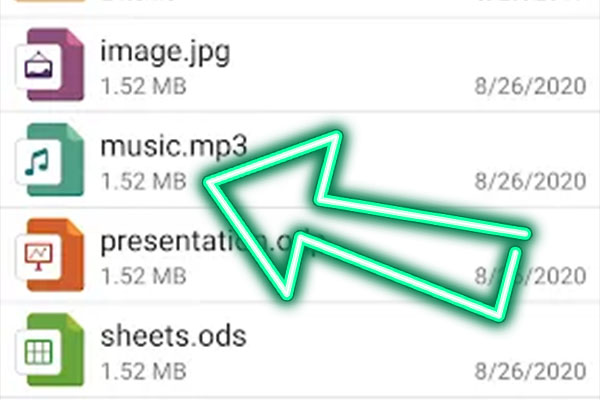The width and height of the screenshot is (600, 400).
Task: Click the 1.52 MB size under image.jpg
Action: click(x=143, y=86)
